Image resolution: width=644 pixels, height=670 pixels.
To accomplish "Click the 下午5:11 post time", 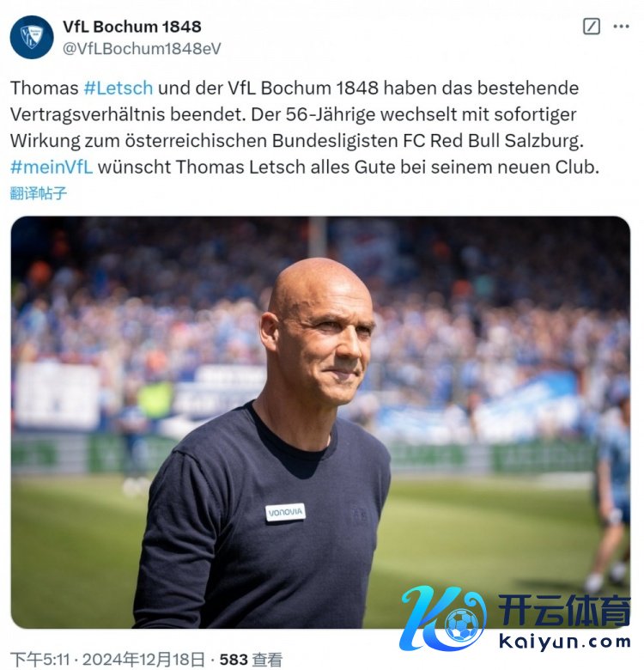I will pyautogui.click(x=39, y=660).
